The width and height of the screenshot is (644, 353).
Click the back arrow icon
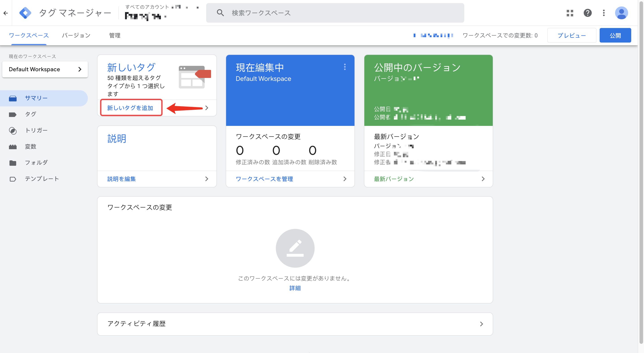[6, 13]
